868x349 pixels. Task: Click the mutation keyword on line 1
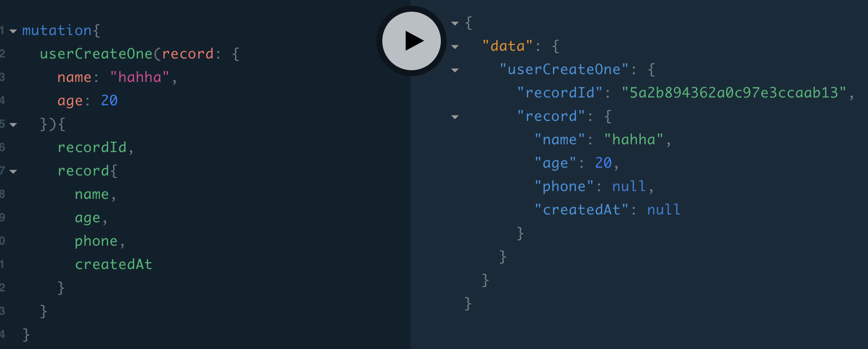click(x=57, y=30)
